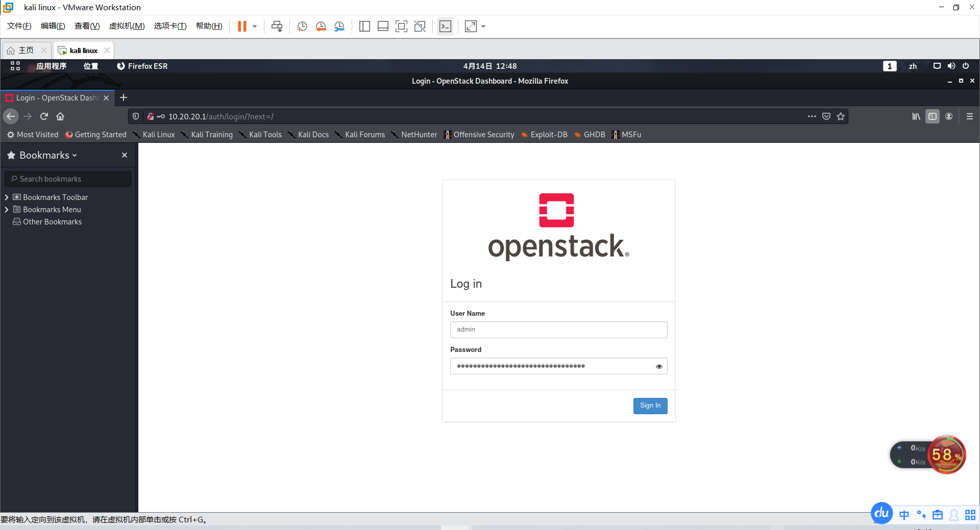The width and height of the screenshot is (980, 530).
Task: Toggle the console view in VMware toolbar
Action: click(445, 26)
